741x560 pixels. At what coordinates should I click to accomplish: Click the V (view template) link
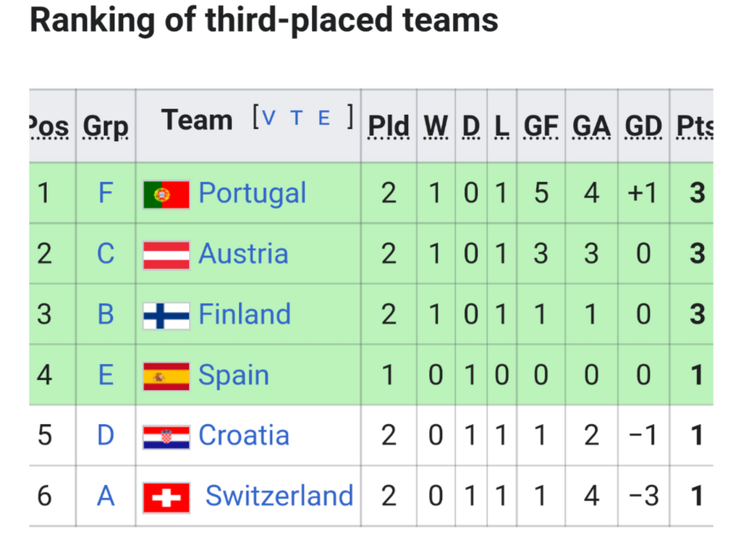tap(269, 119)
